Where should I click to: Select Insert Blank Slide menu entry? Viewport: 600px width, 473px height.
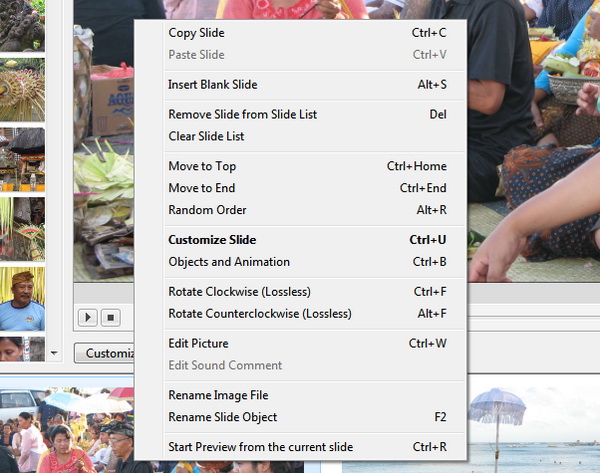pyautogui.click(x=212, y=85)
